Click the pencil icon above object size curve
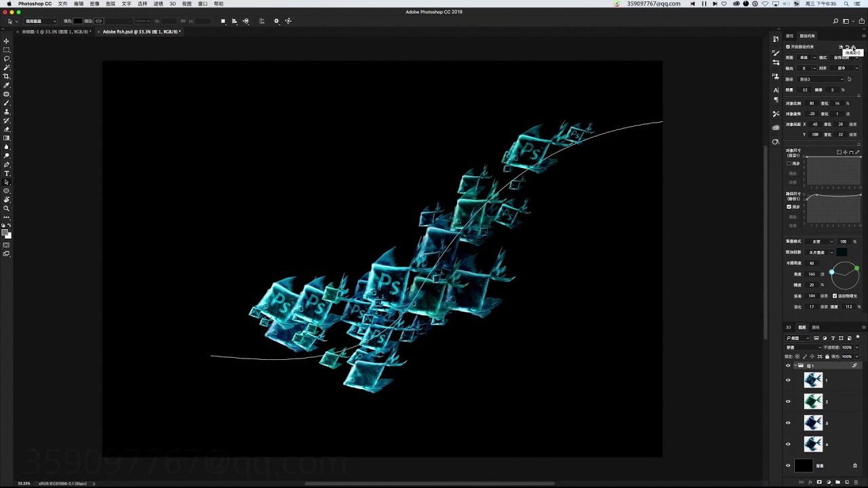The width and height of the screenshot is (868, 488). pyautogui.click(x=857, y=152)
